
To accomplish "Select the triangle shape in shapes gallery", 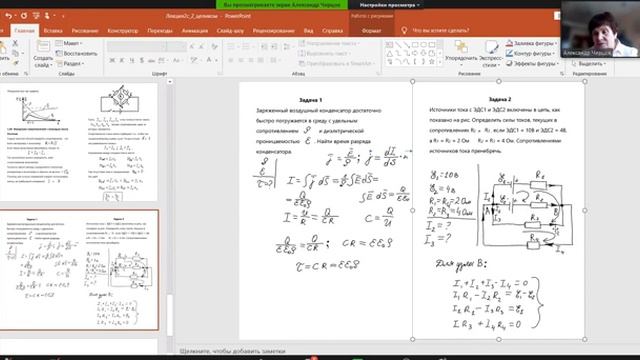I will 389,53.
